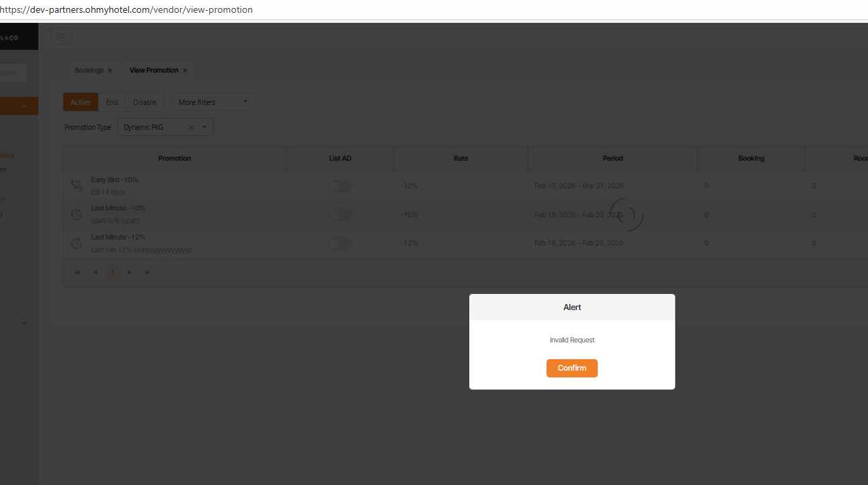
Task: Click the Rate column header
Action: [x=461, y=159]
